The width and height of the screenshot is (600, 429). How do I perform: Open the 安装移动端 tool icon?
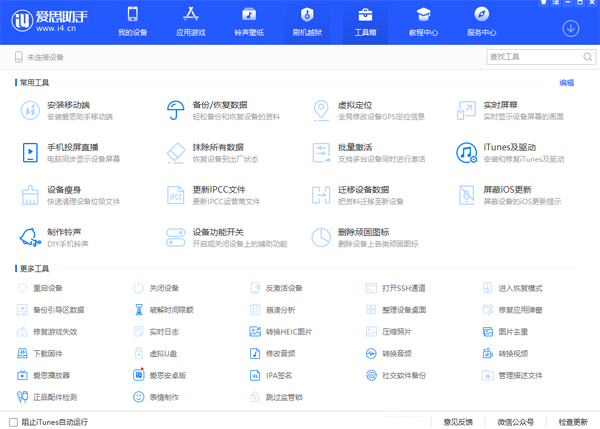29,110
